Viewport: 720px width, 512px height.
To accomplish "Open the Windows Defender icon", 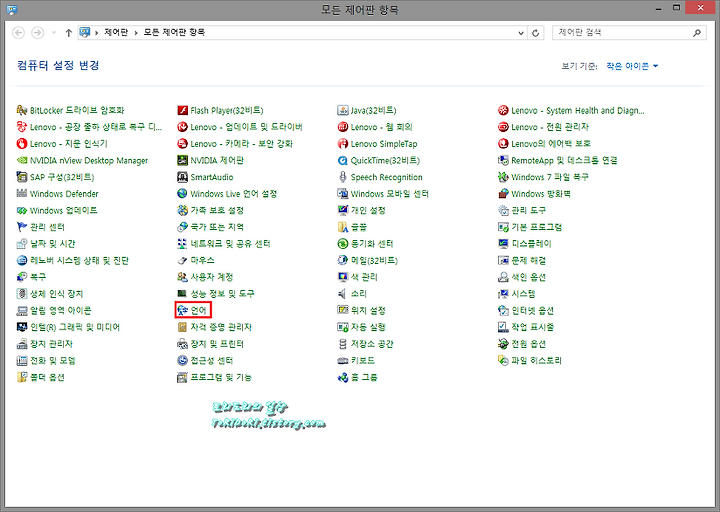I will click(x=22, y=194).
